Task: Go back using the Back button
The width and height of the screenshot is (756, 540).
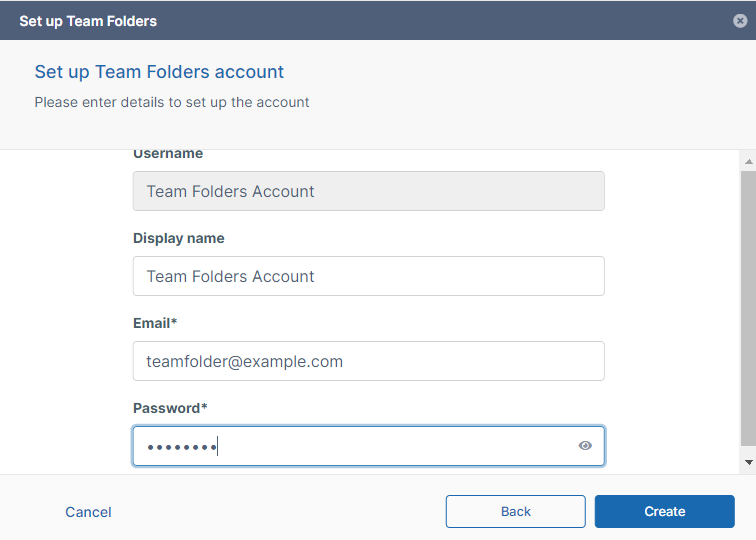Action: click(x=515, y=511)
